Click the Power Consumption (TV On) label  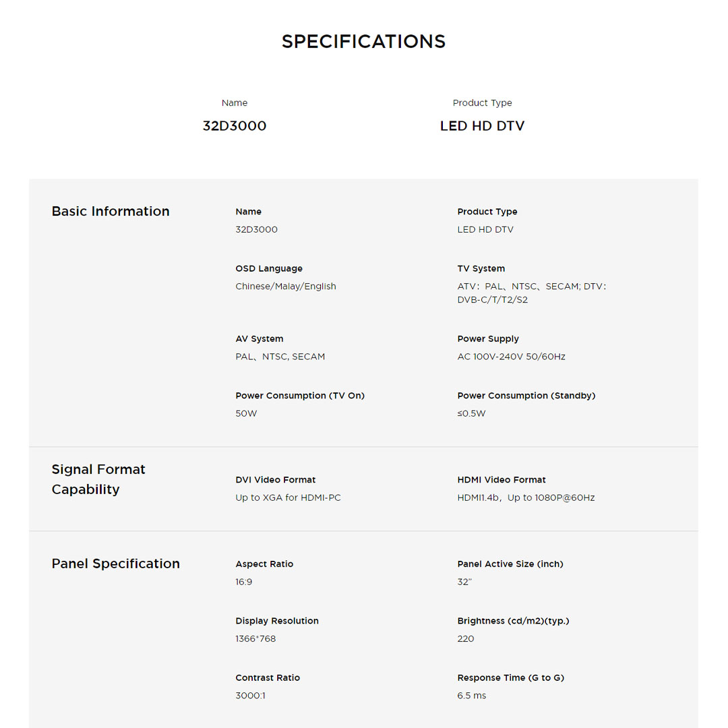(x=300, y=396)
